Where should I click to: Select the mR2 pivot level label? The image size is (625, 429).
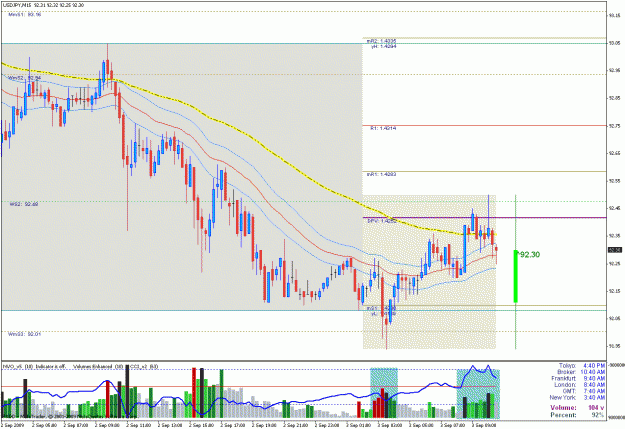point(381,41)
